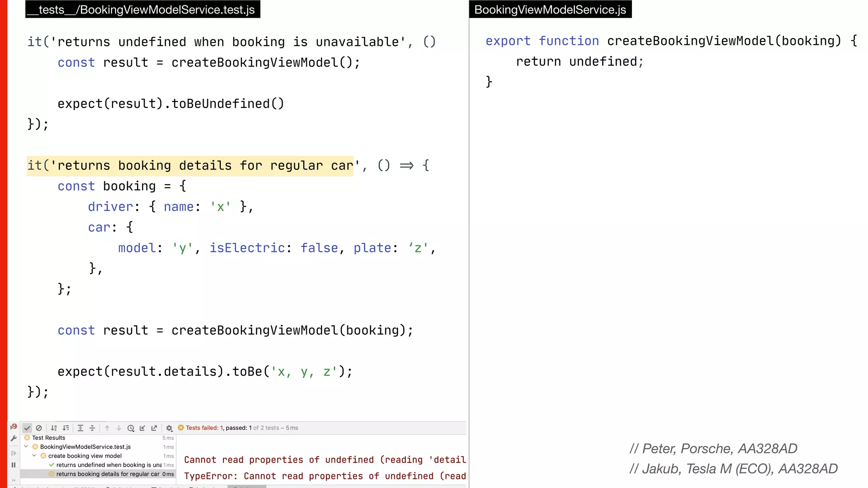
Task: Click the '5 ms' duration on Test Results row
Action: tap(168, 438)
